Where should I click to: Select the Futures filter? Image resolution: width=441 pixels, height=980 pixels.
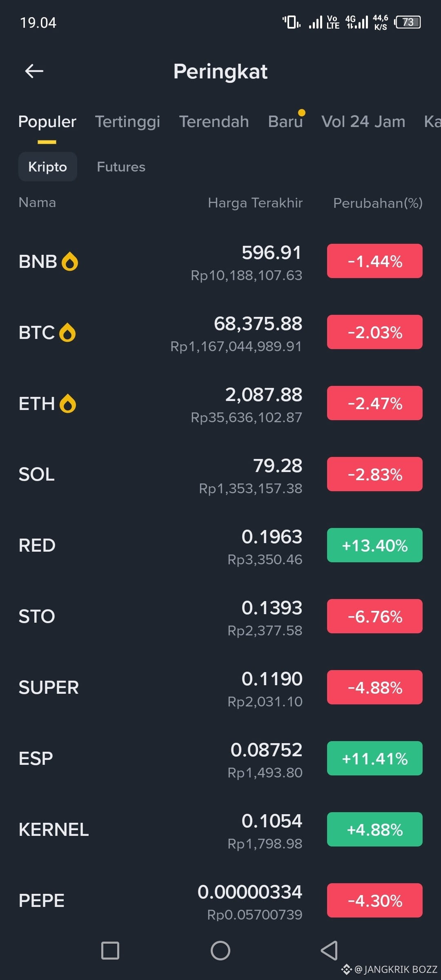[121, 167]
